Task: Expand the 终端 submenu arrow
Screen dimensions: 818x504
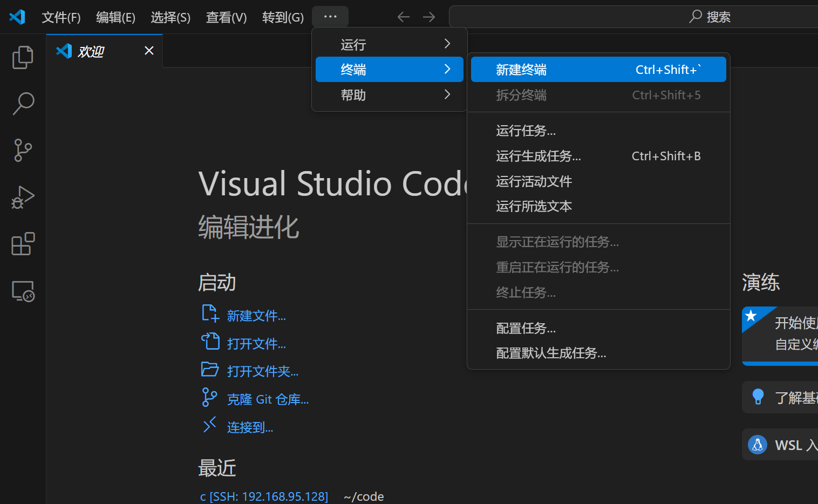Action: 447,69
